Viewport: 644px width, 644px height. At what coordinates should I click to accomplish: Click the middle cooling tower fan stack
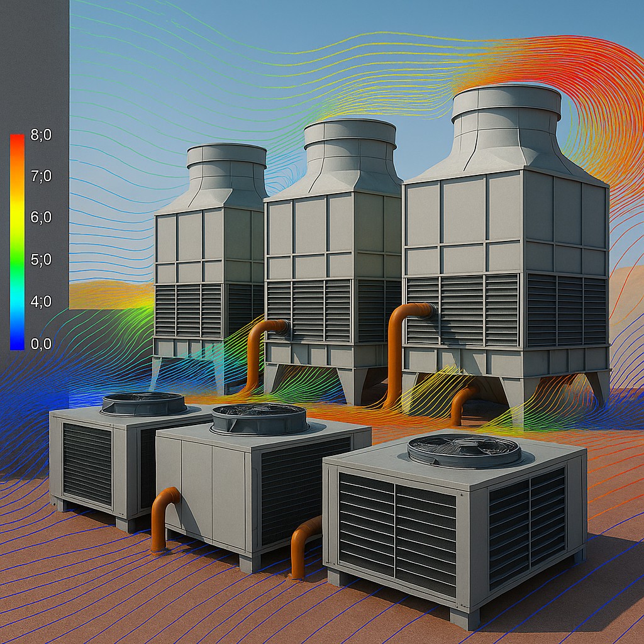pyautogui.click(x=350, y=143)
